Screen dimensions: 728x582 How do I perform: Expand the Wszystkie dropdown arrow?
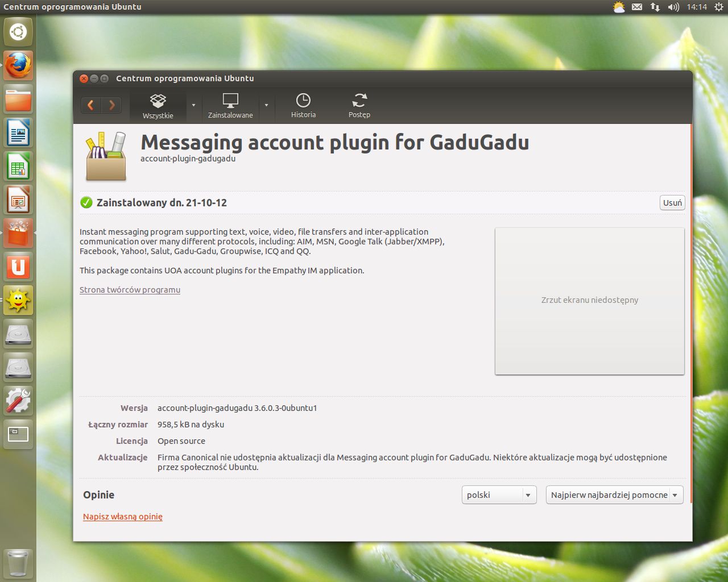pos(193,105)
